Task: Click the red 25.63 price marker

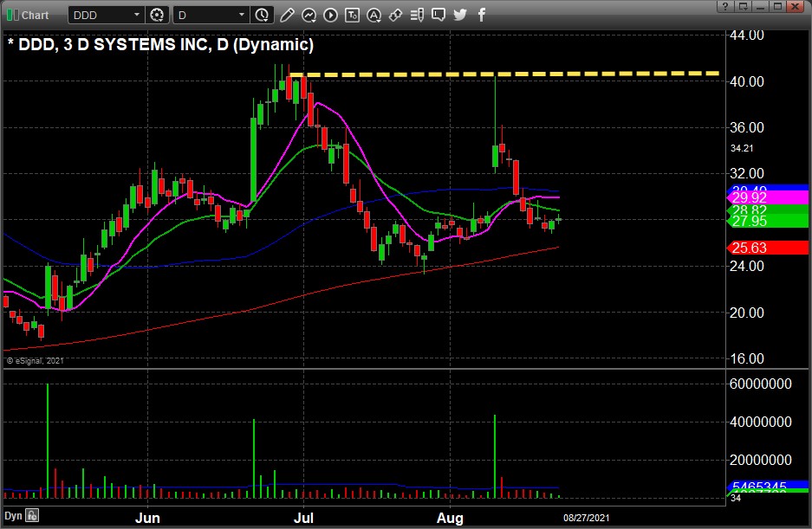Action: 768,248
